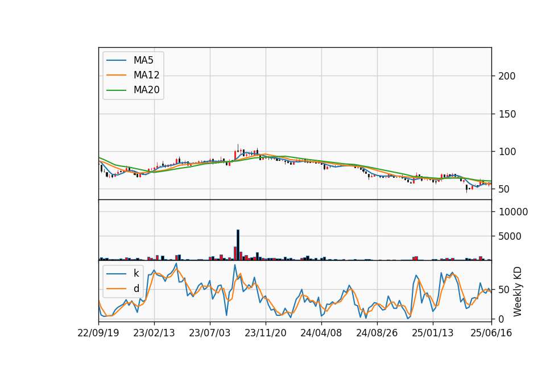Click the 25/06/16 date axis label
Image resolution: width=546 pixels, height=392 pixels.
point(491,333)
